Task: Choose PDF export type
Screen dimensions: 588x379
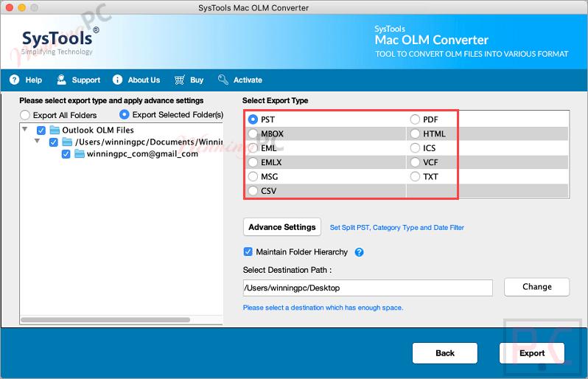Action: [x=415, y=119]
